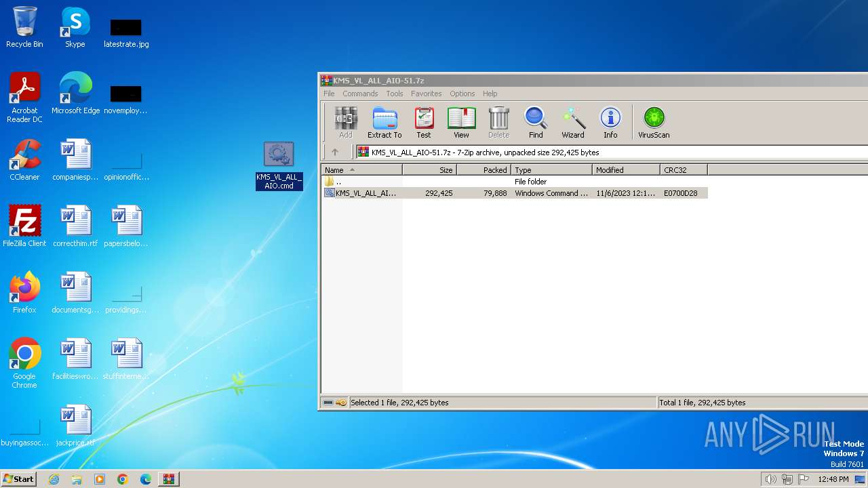Sort by Packed column header

pos(484,170)
